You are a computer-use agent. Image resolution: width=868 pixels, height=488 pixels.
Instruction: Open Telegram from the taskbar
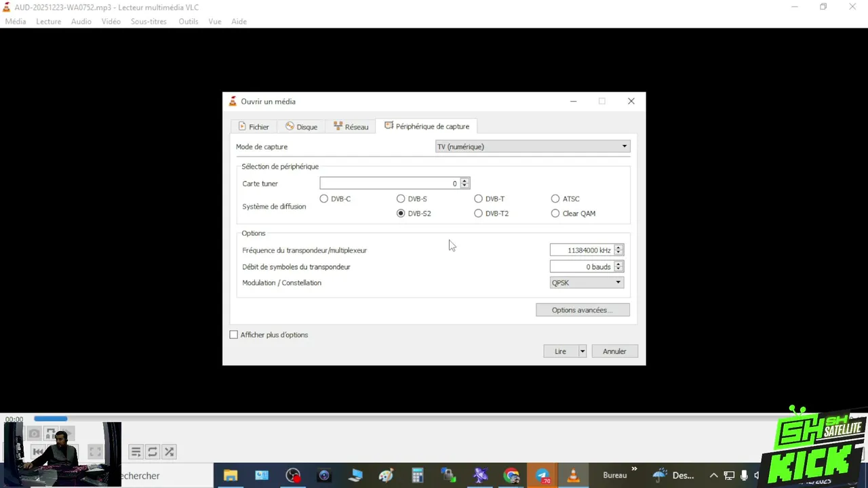click(x=542, y=476)
